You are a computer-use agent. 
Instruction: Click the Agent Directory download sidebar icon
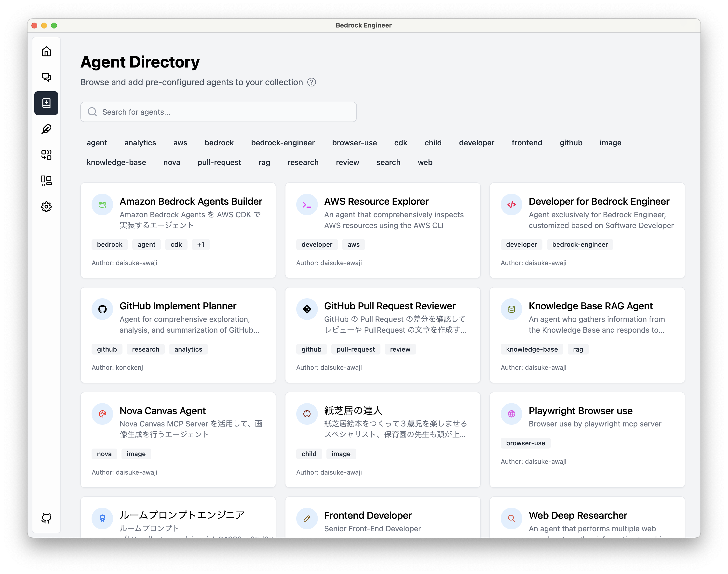click(46, 103)
